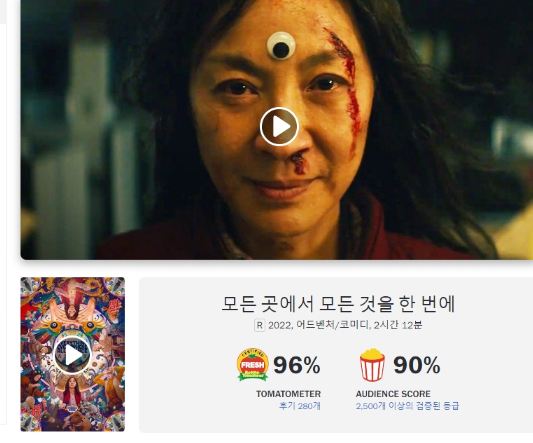Play the trailer in the hero image
Screen dimensions: 533x443
(x=279, y=126)
